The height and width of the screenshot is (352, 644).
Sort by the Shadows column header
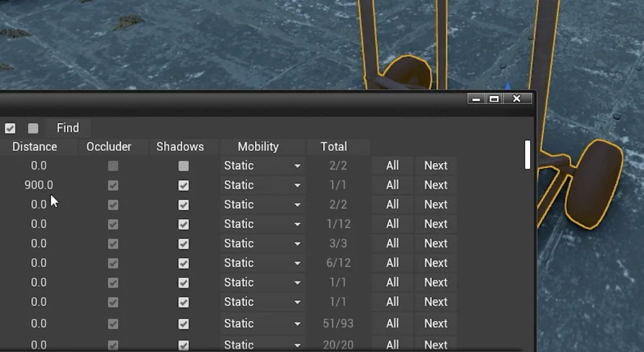pyautogui.click(x=180, y=147)
